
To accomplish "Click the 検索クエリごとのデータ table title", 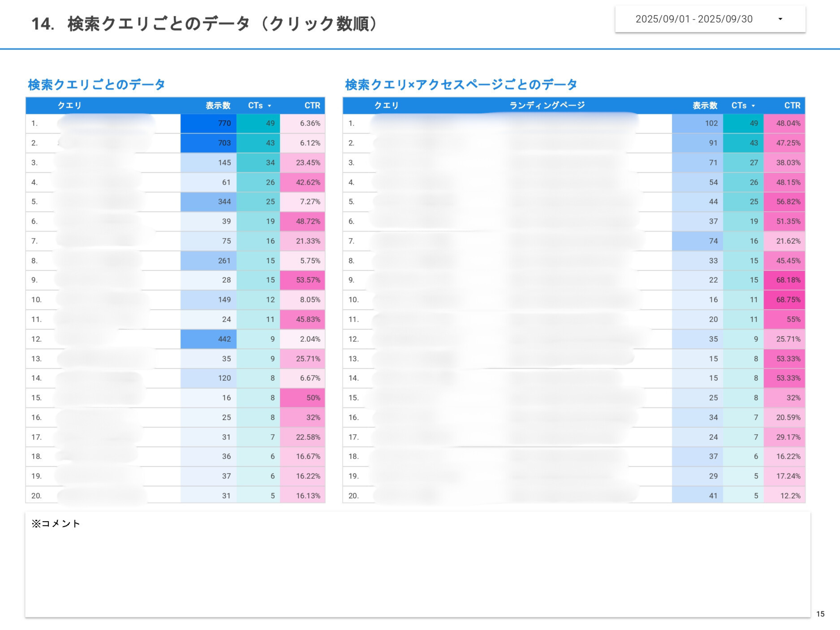I will point(96,84).
